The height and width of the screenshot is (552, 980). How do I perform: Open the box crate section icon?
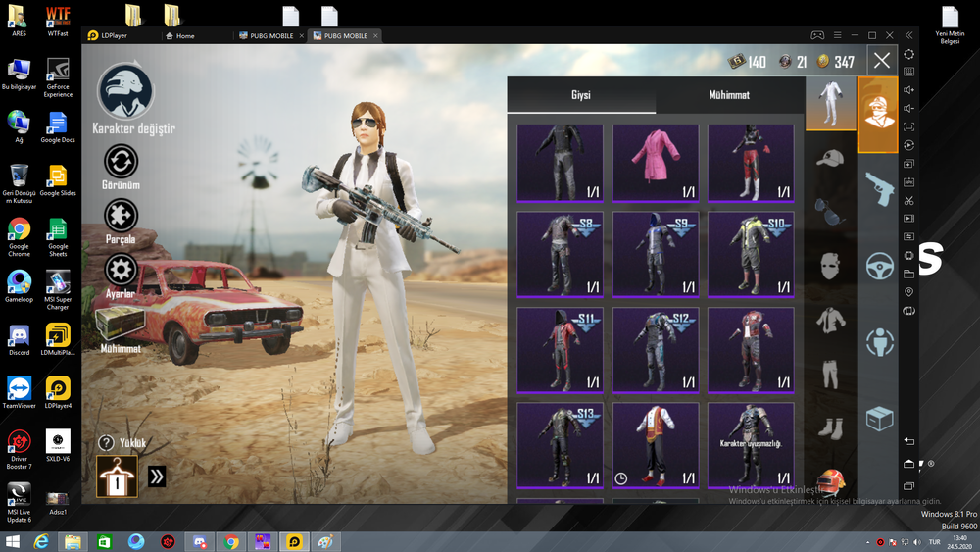click(x=879, y=419)
